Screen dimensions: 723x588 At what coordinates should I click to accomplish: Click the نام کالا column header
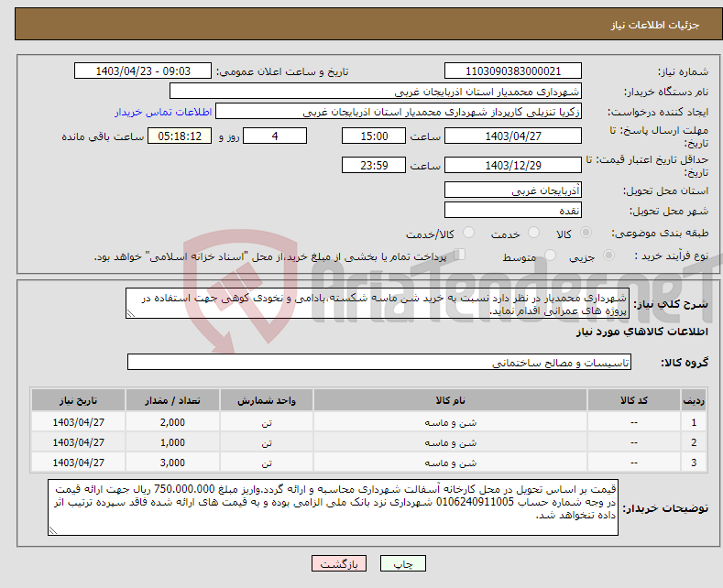point(450,400)
